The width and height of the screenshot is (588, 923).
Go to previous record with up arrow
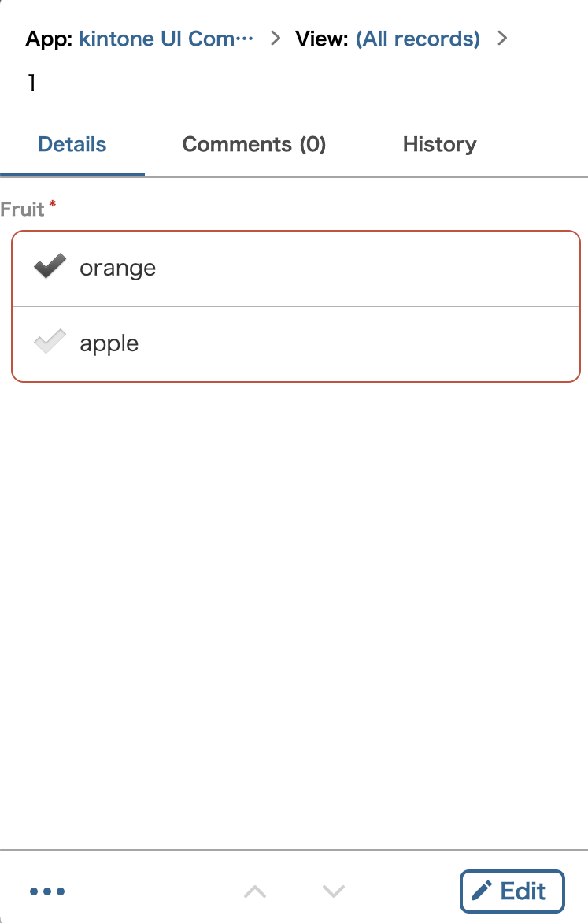pos(255,891)
